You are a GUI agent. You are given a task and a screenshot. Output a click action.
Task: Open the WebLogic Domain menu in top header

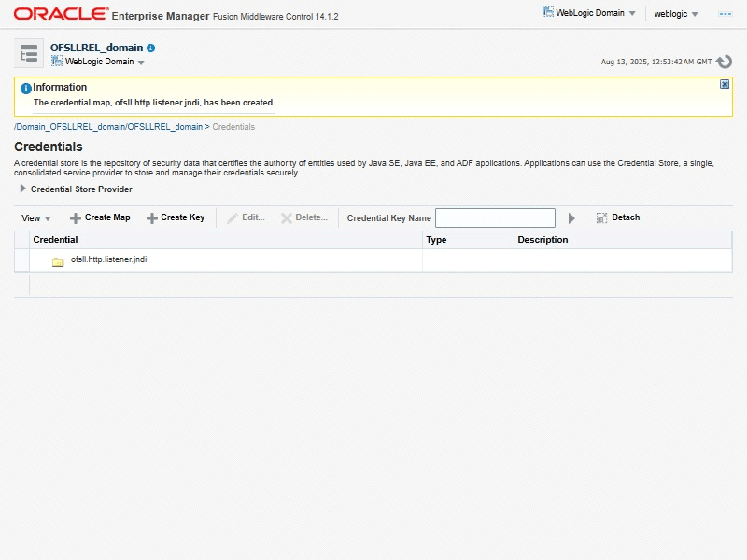point(589,13)
